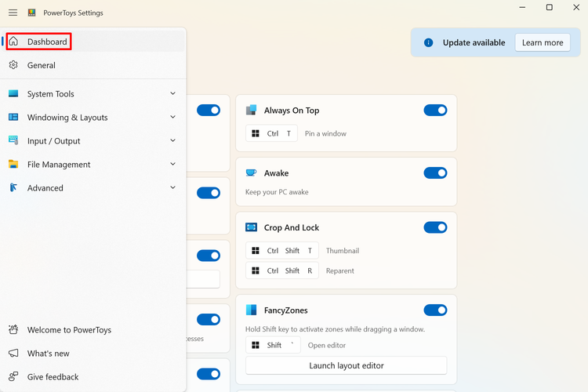Open the Give feedback link
Viewport: 588px width, 392px height.
point(93,376)
